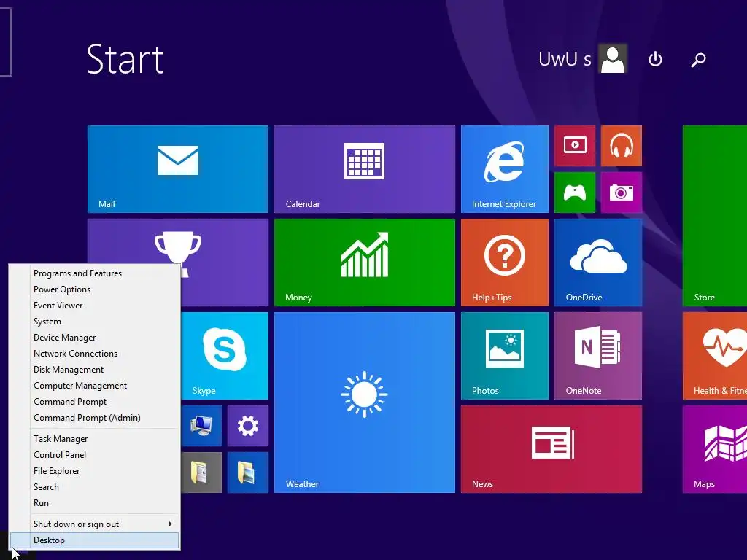
Task: Select Network Connections menu entry
Action: pyautogui.click(x=94, y=354)
